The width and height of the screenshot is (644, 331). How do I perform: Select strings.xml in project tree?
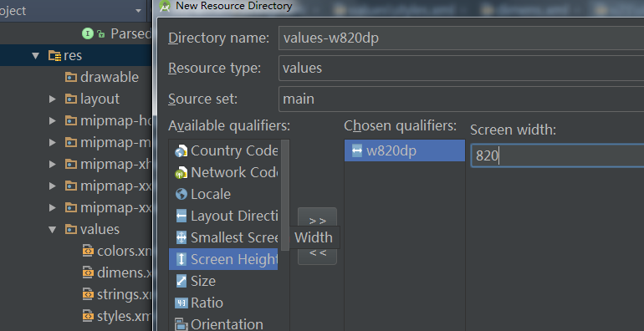[x=125, y=294]
